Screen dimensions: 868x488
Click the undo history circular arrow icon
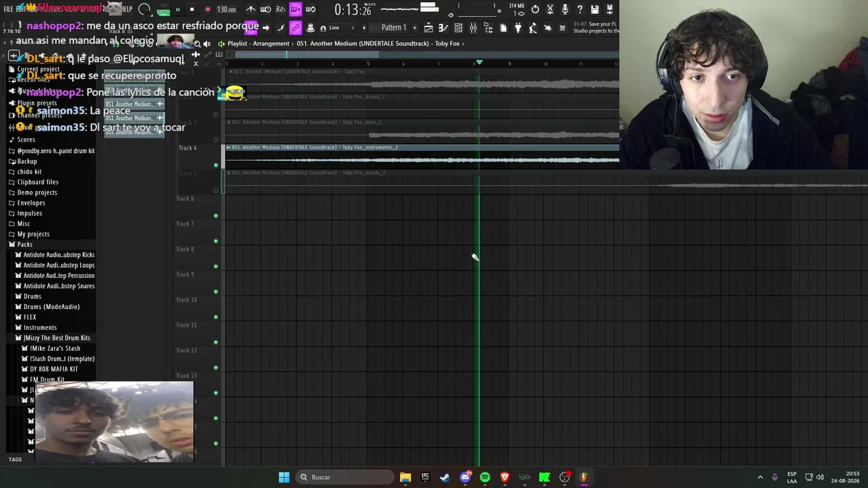[x=535, y=9]
